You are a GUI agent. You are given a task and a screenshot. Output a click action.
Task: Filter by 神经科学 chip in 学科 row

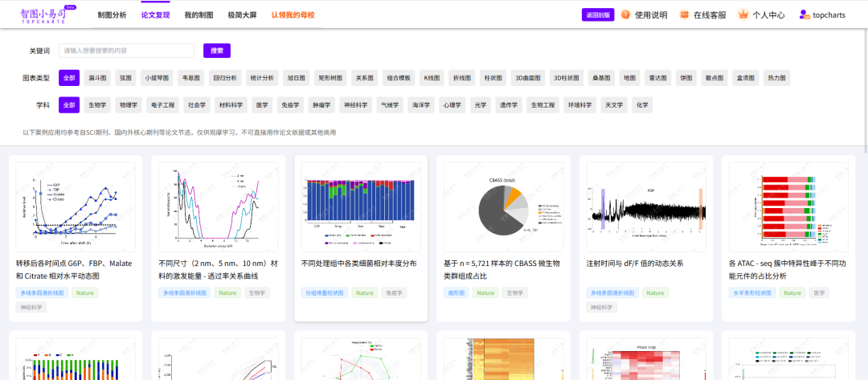tap(355, 105)
